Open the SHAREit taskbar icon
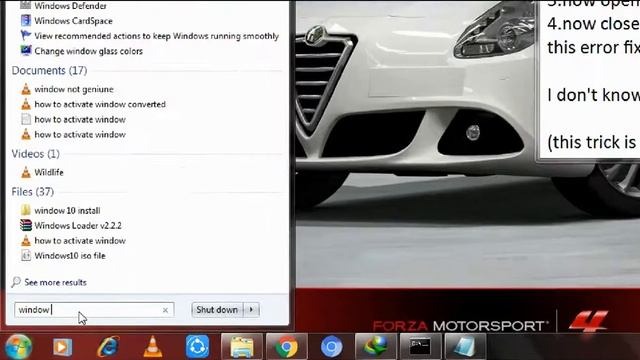The width and height of the screenshot is (640, 360). 198,347
